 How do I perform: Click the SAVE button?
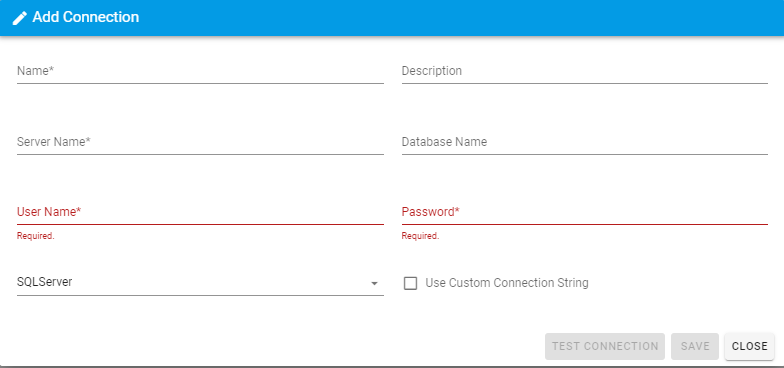click(x=694, y=346)
